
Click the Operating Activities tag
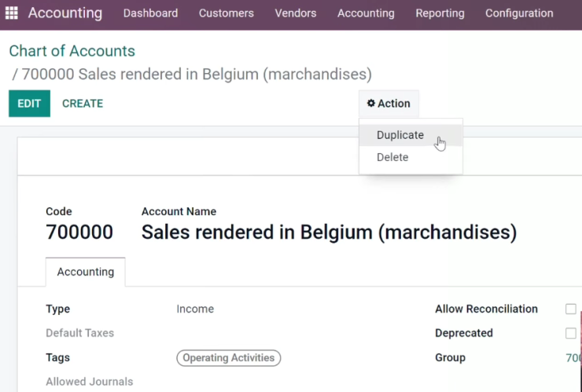click(x=229, y=358)
